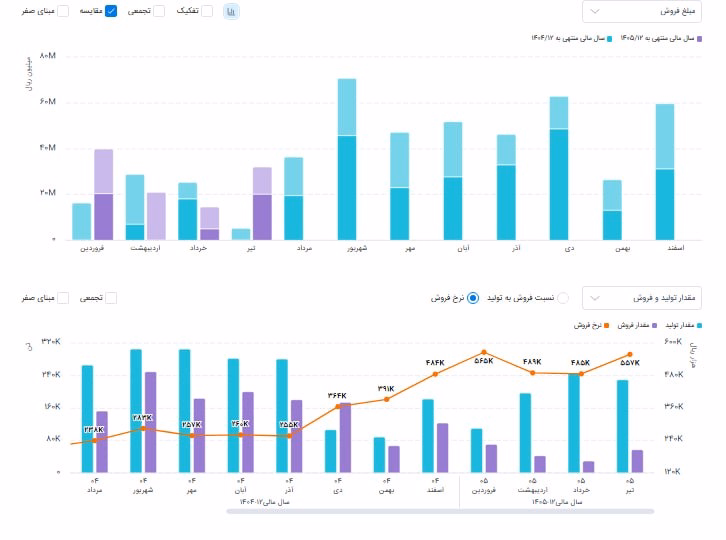Click the ۳۶۴K data point on the line

(x=338, y=406)
